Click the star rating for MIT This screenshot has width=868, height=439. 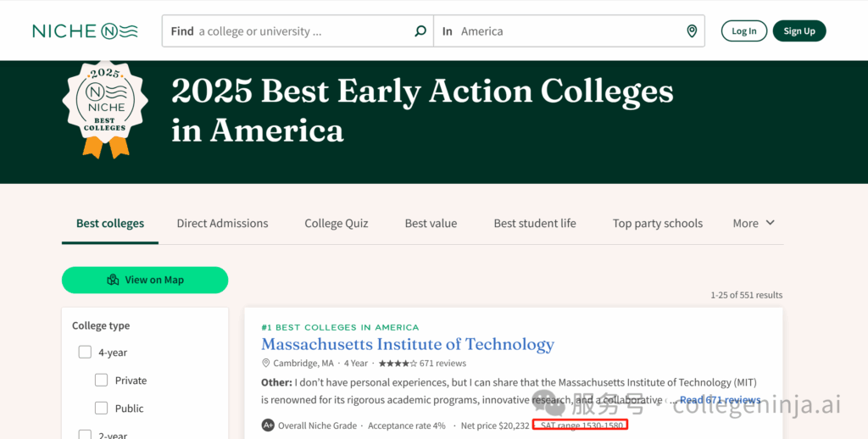pos(398,364)
